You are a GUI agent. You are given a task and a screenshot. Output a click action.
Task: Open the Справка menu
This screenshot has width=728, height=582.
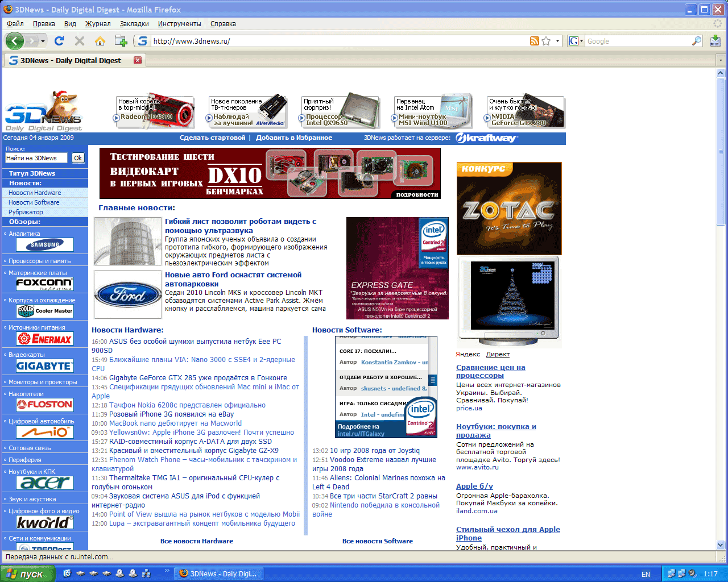223,24
